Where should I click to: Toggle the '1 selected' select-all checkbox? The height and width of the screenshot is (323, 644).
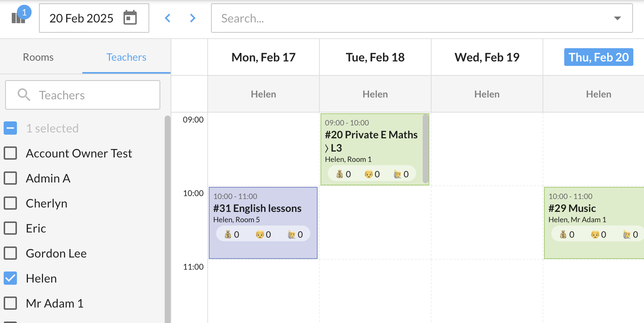(x=10, y=128)
